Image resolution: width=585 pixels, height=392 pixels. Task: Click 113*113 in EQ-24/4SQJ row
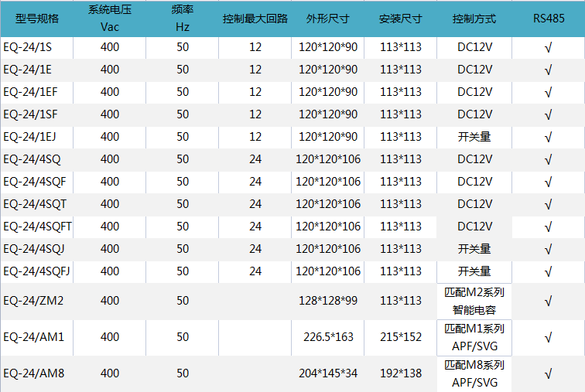(x=401, y=249)
